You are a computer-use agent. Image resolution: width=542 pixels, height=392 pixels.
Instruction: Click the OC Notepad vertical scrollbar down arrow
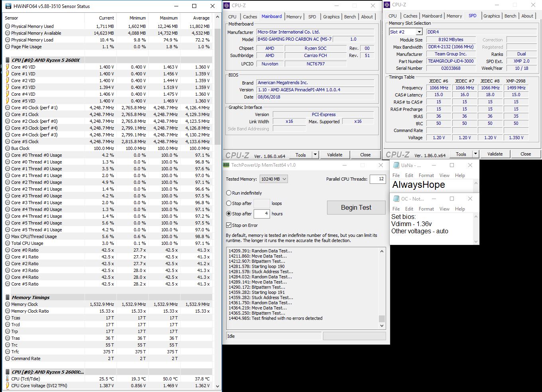(x=476, y=241)
